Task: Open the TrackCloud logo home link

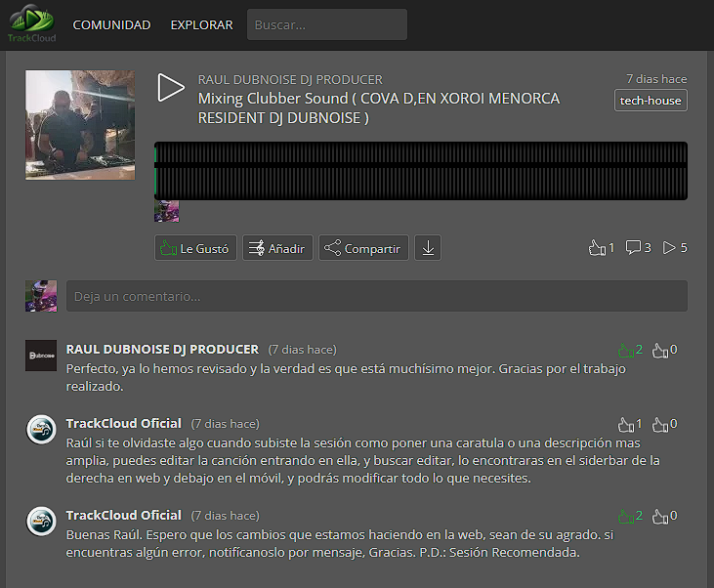Action: (31, 23)
